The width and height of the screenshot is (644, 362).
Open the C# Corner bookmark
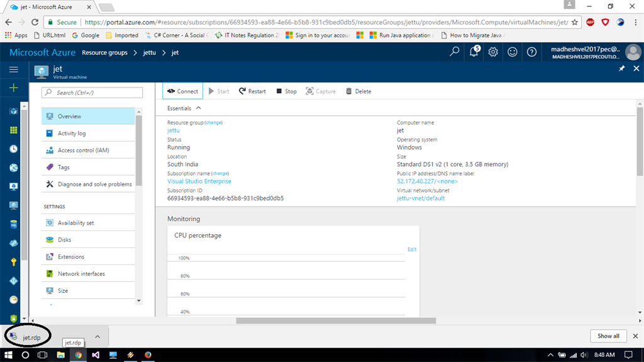point(177,35)
